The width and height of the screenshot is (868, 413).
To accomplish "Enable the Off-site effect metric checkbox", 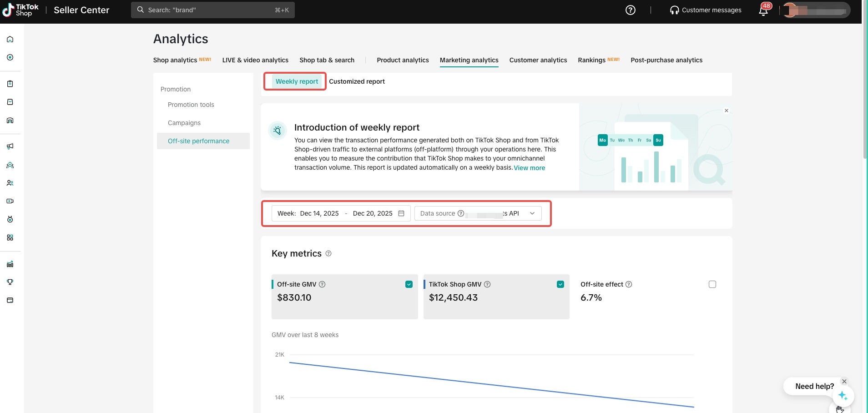I will (x=712, y=284).
